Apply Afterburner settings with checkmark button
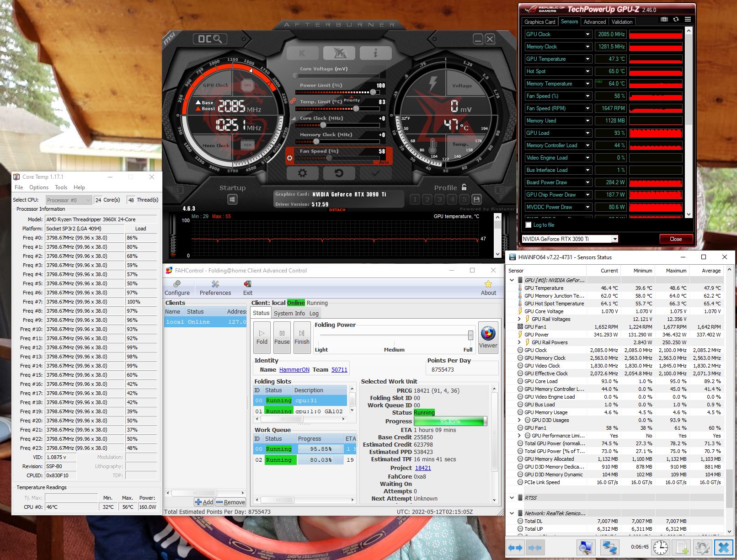737x560 pixels. (x=375, y=173)
